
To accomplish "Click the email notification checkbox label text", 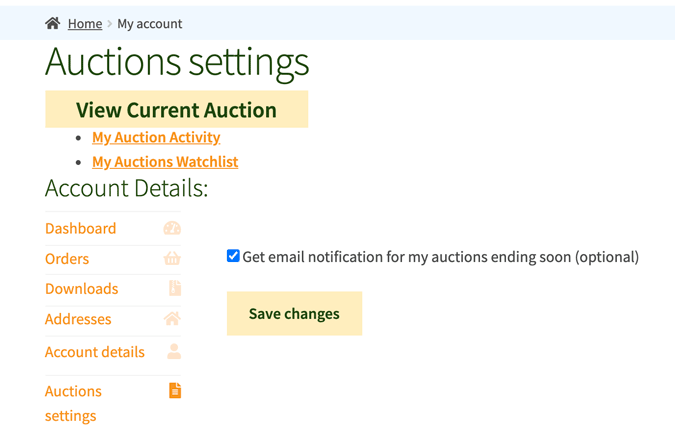I will click(x=440, y=257).
